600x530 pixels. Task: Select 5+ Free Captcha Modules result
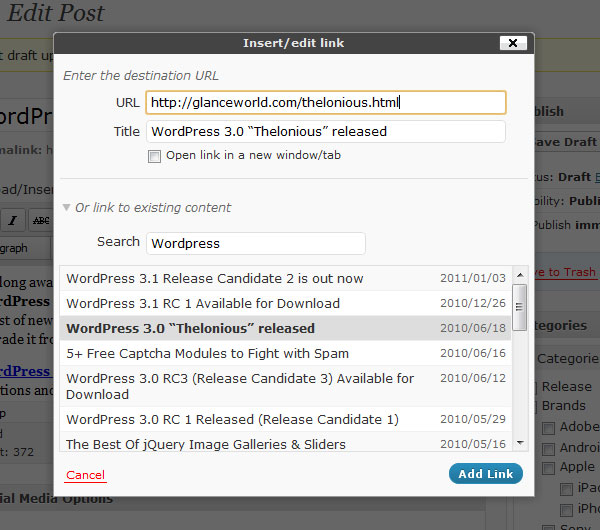(x=285, y=354)
